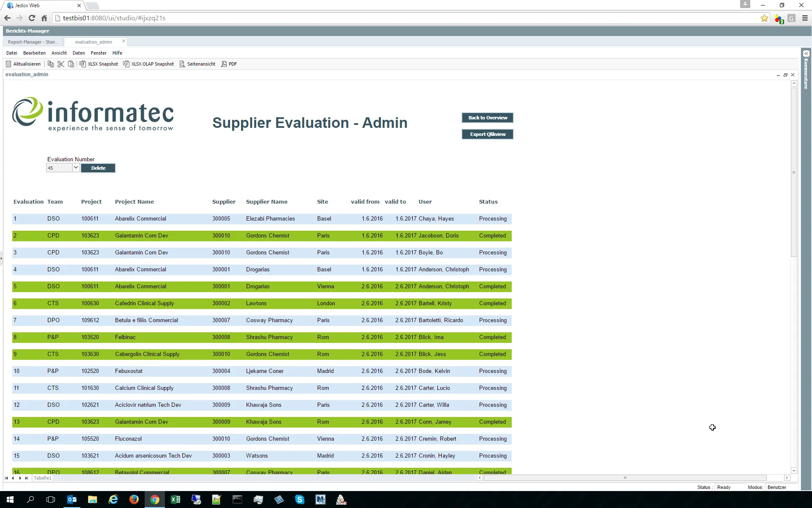Go to first sheet navigation arrow
The height and width of the screenshot is (508, 812).
6,478
